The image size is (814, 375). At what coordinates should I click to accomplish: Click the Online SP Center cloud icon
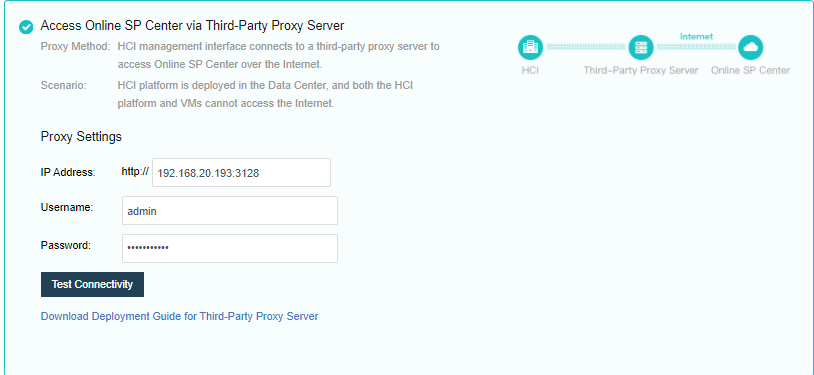(750, 47)
